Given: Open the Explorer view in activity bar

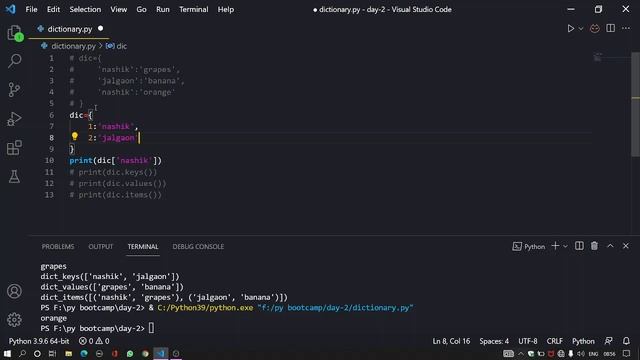Looking at the screenshot, I should coord(14,33).
